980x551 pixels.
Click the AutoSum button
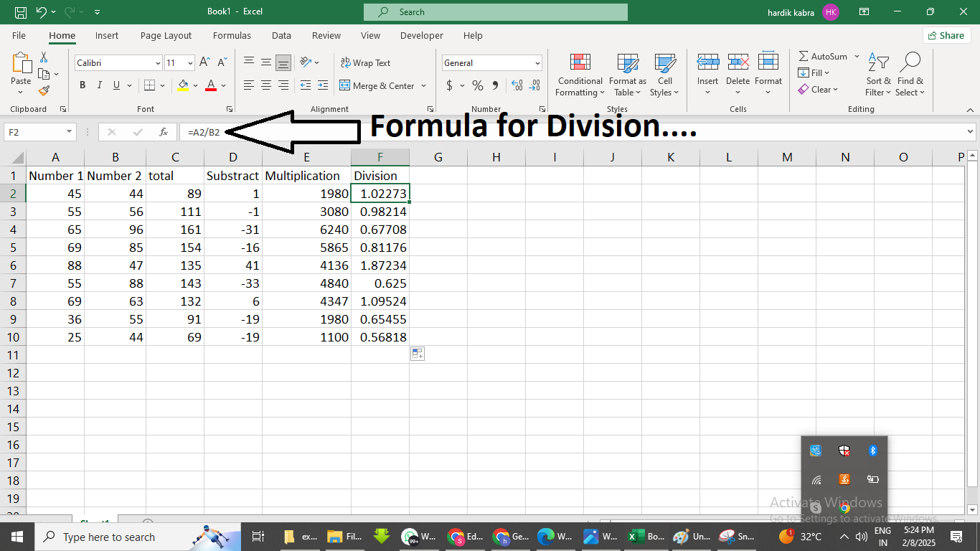click(823, 56)
